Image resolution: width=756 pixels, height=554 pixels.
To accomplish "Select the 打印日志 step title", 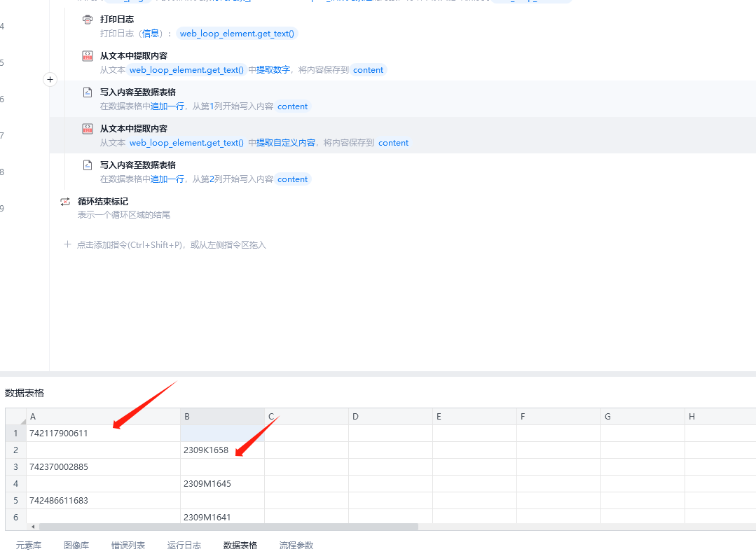I will (x=117, y=20).
